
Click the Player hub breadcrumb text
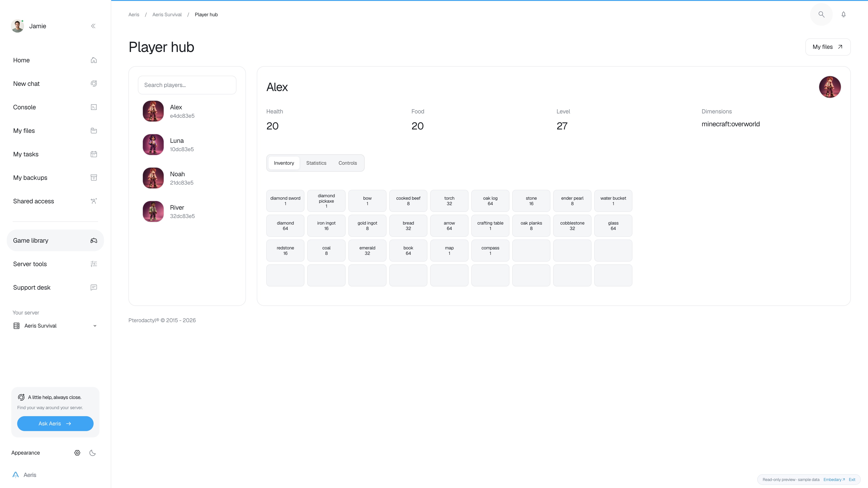click(x=206, y=14)
